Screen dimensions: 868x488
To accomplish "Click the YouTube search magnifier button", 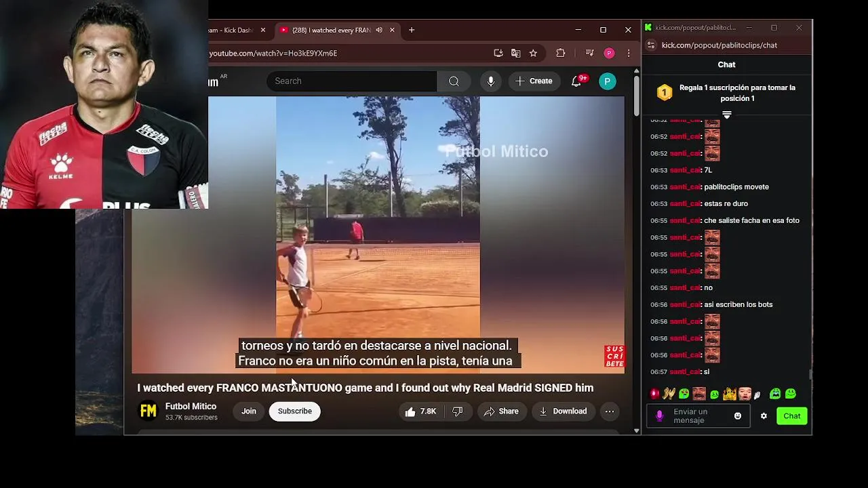I will point(454,81).
